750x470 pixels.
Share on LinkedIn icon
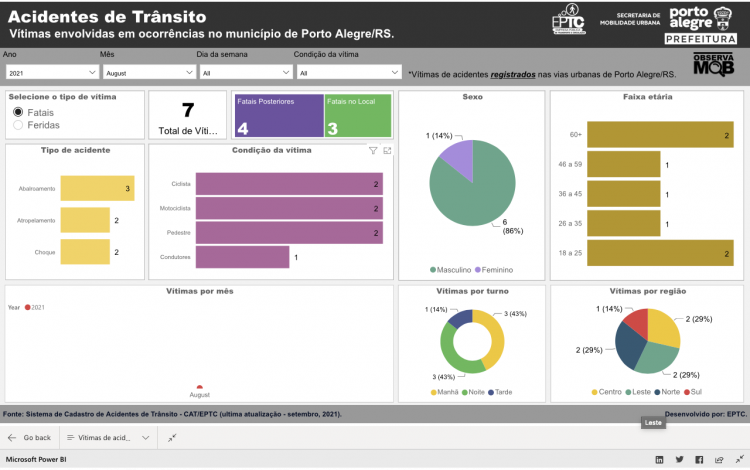tap(659, 459)
